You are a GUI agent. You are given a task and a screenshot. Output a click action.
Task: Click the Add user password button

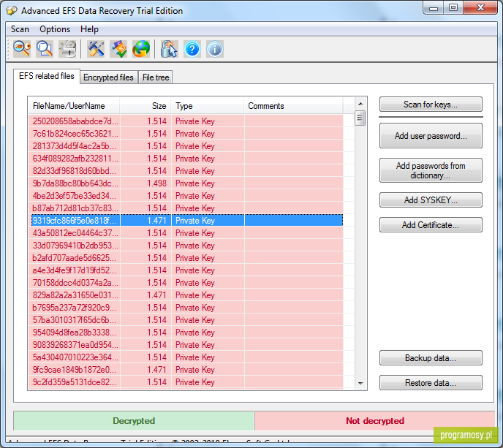pyautogui.click(x=431, y=136)
